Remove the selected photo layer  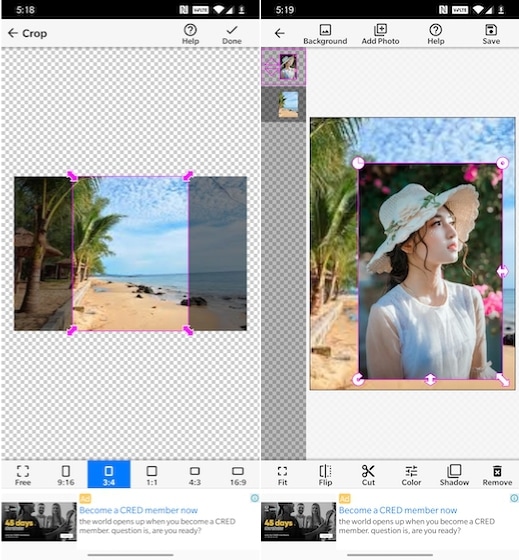click(497, 475)
